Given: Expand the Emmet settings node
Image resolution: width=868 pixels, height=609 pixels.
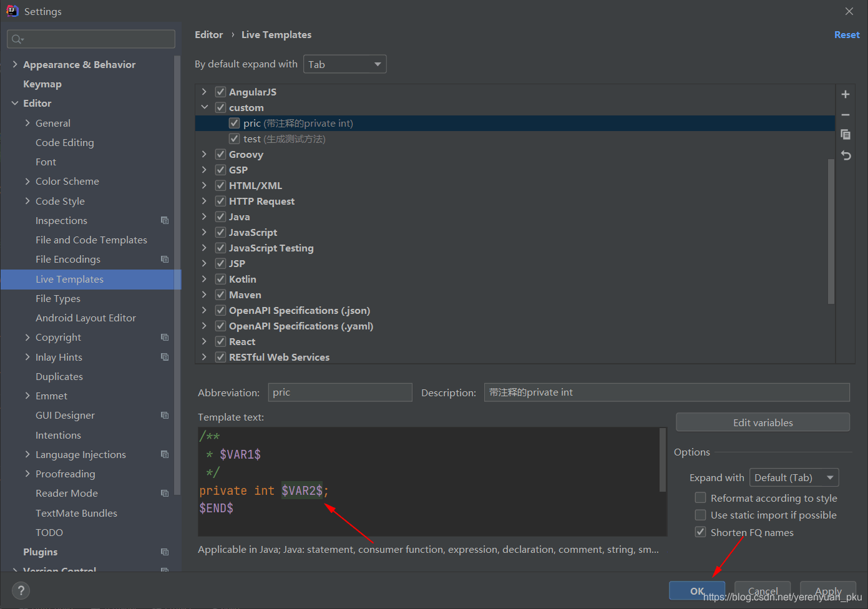Looking at the screenshot, I should point(27,396).
